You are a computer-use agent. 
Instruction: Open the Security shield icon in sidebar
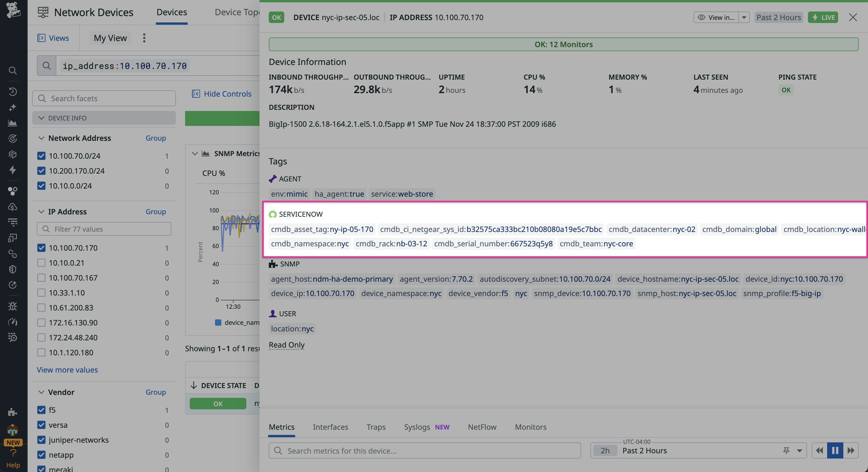12,269
